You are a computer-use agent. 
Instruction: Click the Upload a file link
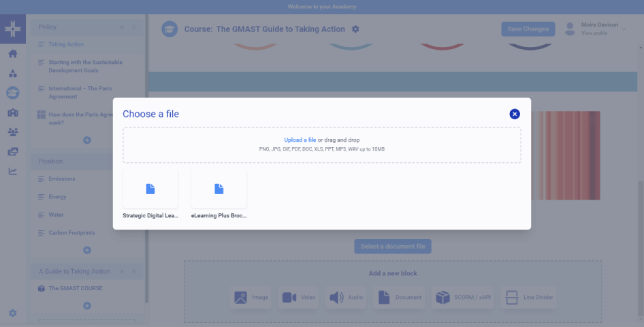(300, 140)
